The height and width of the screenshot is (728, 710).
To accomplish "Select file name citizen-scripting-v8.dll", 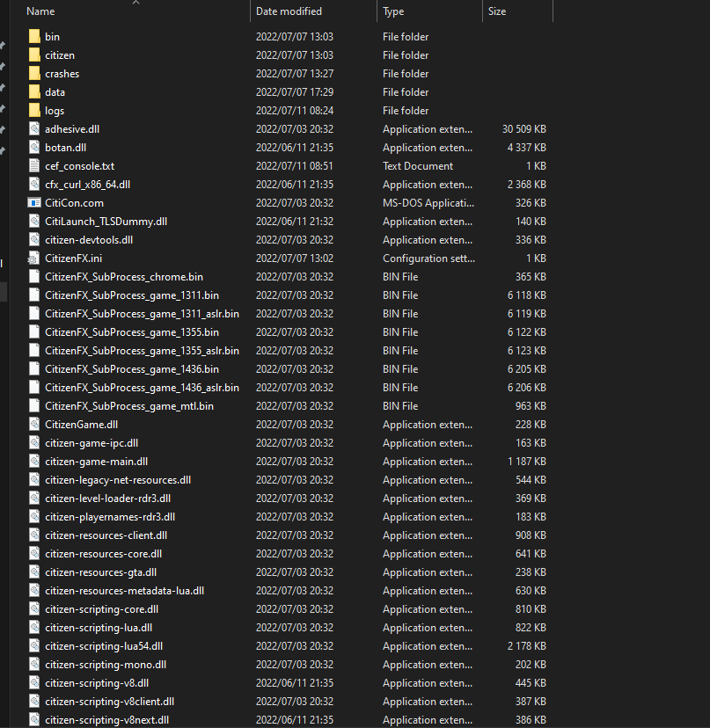I will click(97, 683).
